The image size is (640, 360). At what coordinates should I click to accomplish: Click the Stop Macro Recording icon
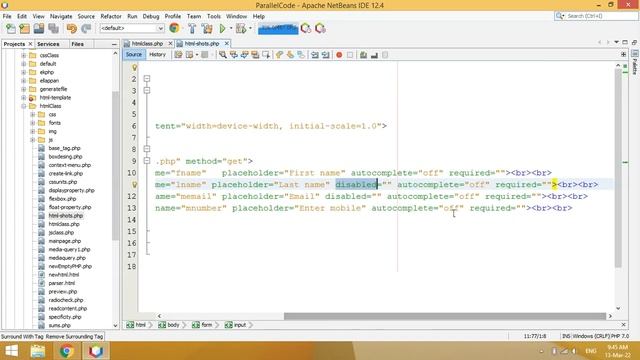[x=350, y=55]
